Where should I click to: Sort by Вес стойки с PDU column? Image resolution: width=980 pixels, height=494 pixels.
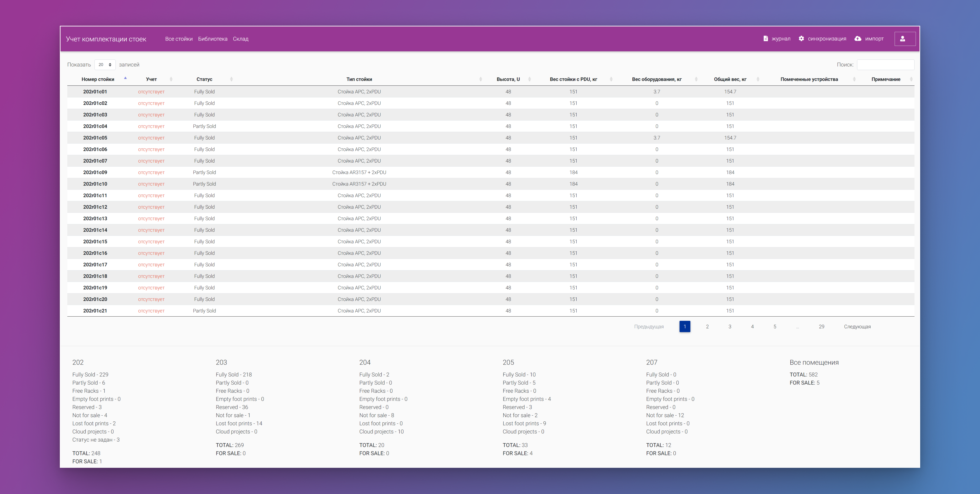(x=611, y=79)
